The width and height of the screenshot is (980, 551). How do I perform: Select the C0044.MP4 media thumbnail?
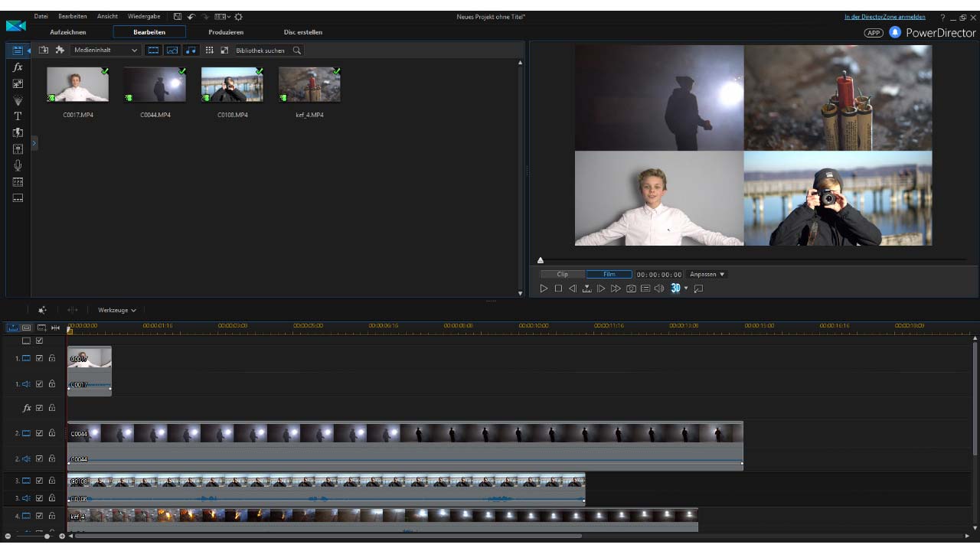155,85
